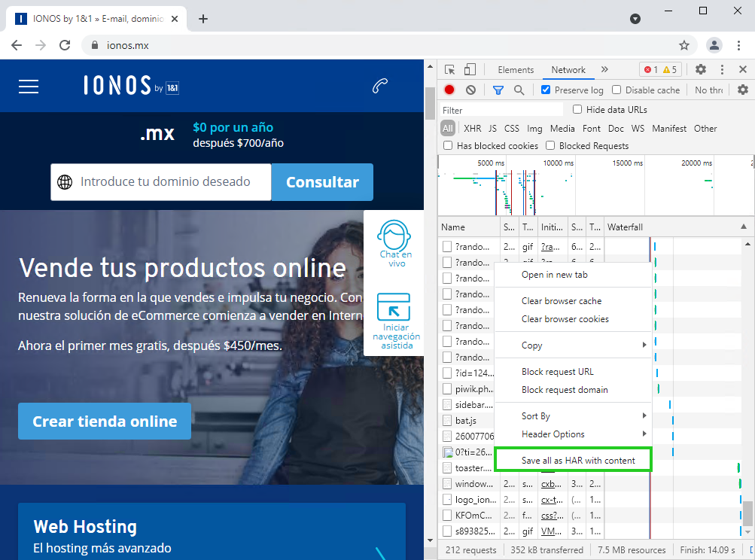Image resolution: width=755 pixels, height=560 pixels.
Task: Reload the current page
Action: 65,45
